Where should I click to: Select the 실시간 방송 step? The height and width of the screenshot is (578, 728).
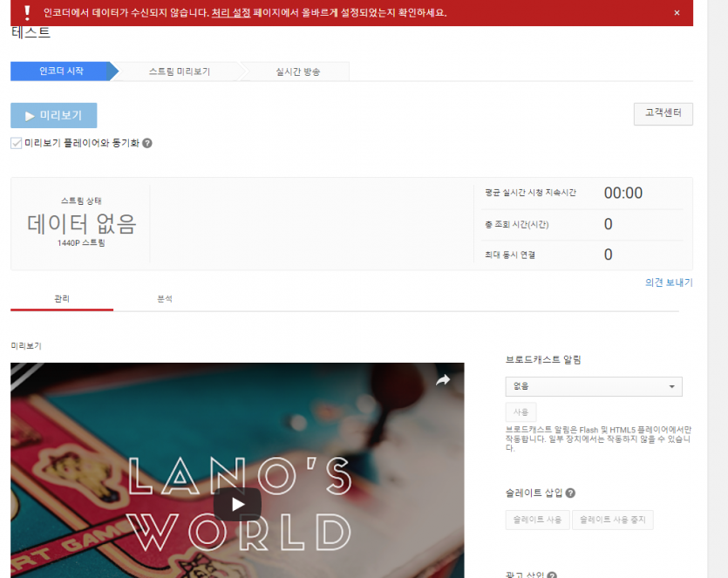point(298,71)
